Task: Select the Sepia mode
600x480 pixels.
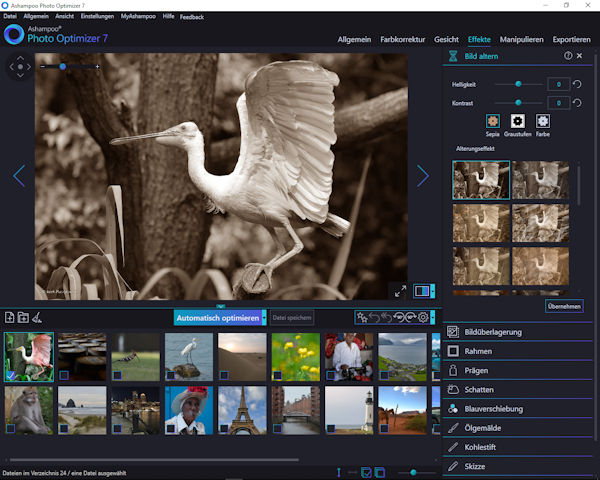Action: 492,122
